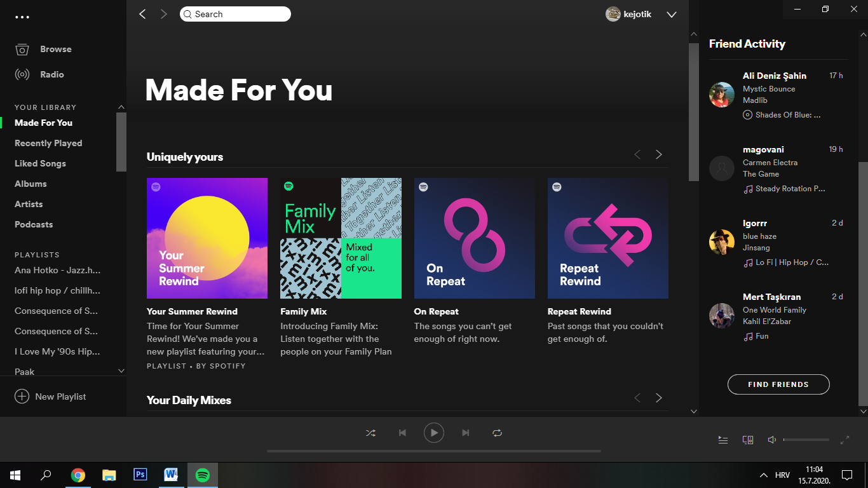Skip to the next track
868x488 pixels.
466,433
